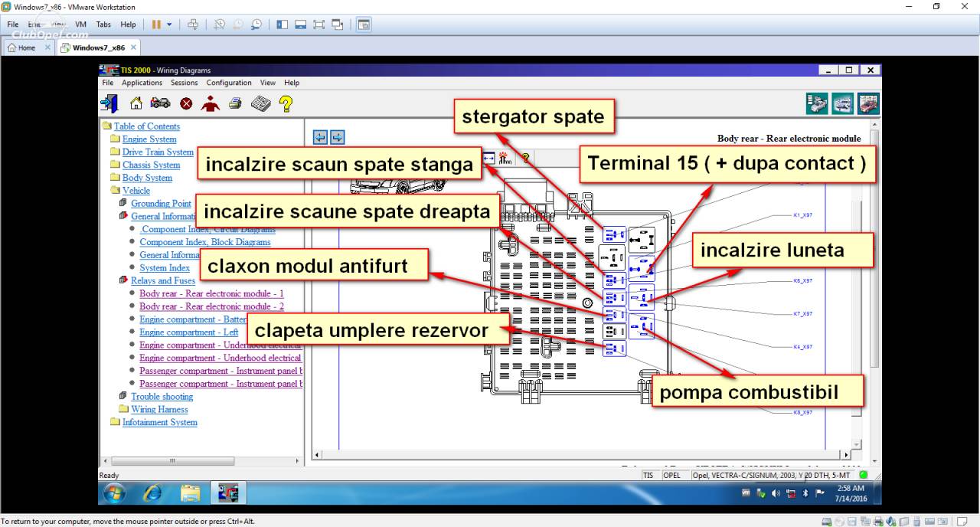Open TIS Help menu

[292, 83]
